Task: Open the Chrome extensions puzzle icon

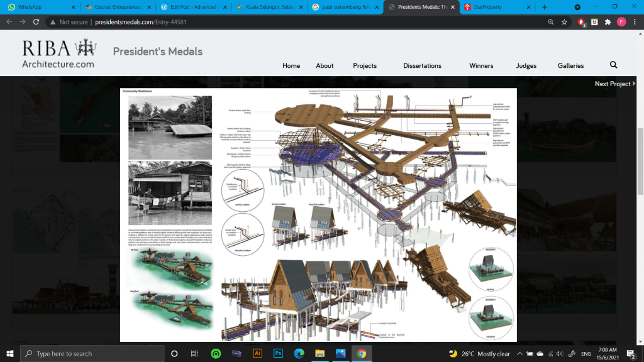Action: 608,21
